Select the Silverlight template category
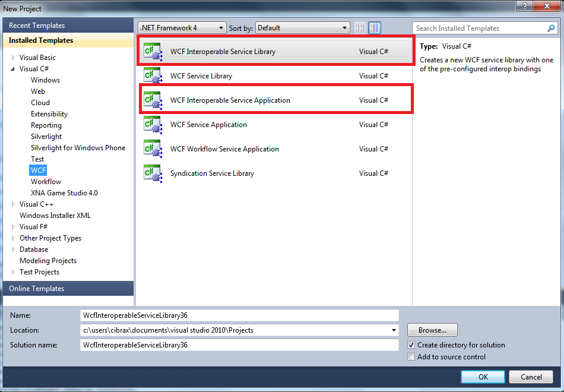The height and width of the screenshot is (392, 564). pyautogui.click(x=46, y=137)
